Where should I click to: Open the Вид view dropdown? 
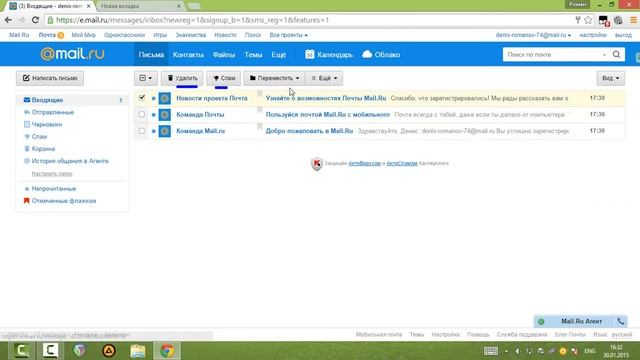(611, 78)
